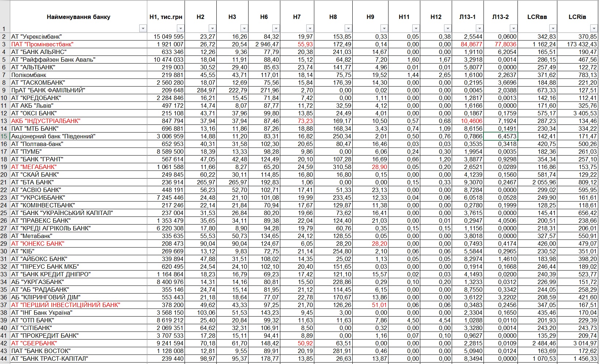Select the red Л13-1 value 84,8677

coord(468,44)
